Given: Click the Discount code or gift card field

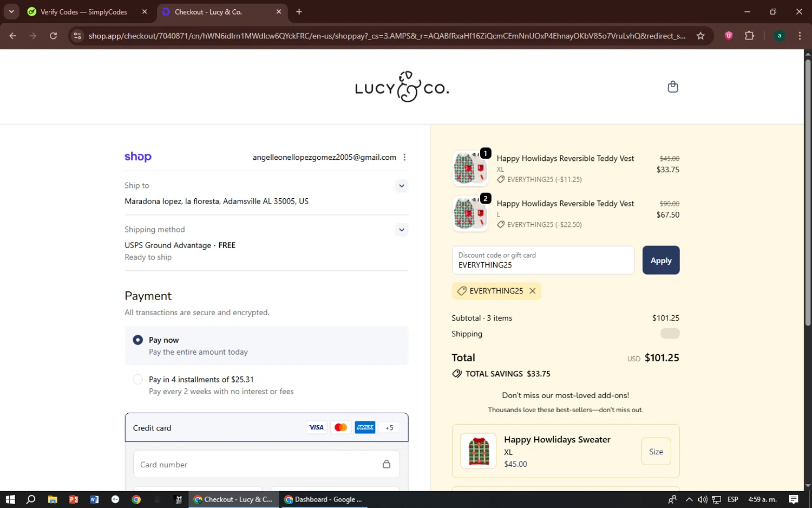Looking at the screenshot, I should click(x=542, y=260).
